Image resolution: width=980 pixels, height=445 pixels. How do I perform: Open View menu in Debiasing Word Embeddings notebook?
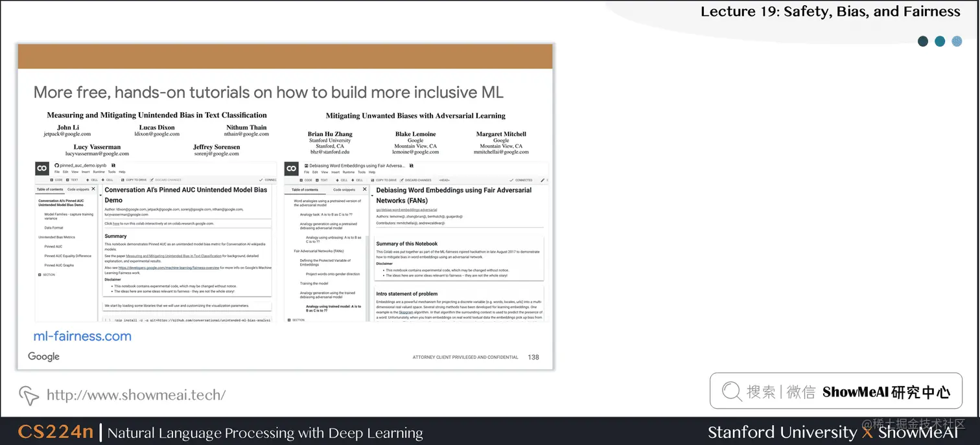click(x=325, y=172)
